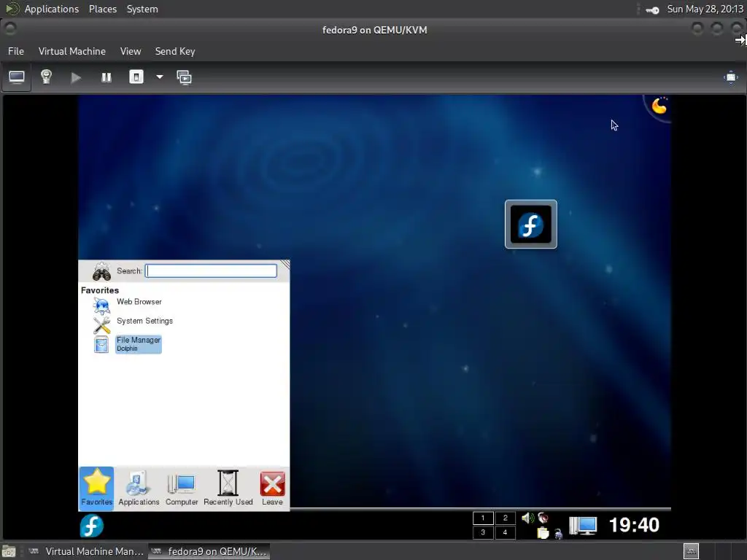Shut down the virtual machine button

(136, 77)
